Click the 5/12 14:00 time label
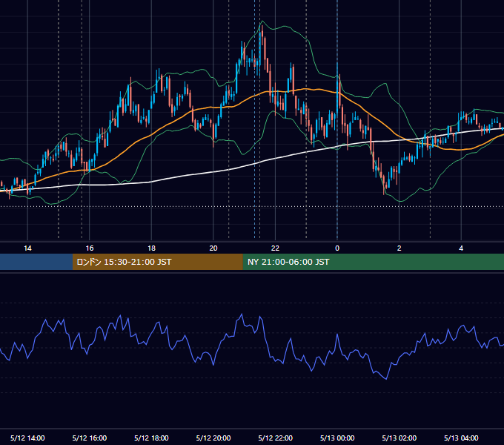 coord(27,438)
